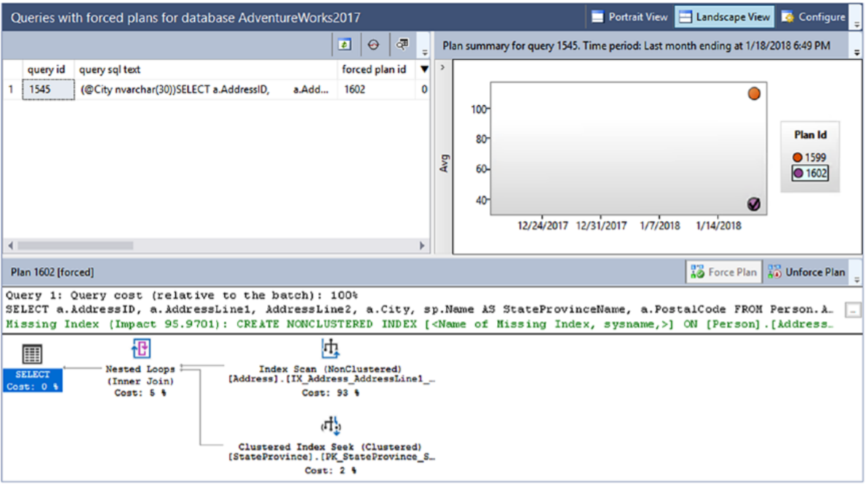
Task: Switch to Landscape View
Action: [725, 18]
